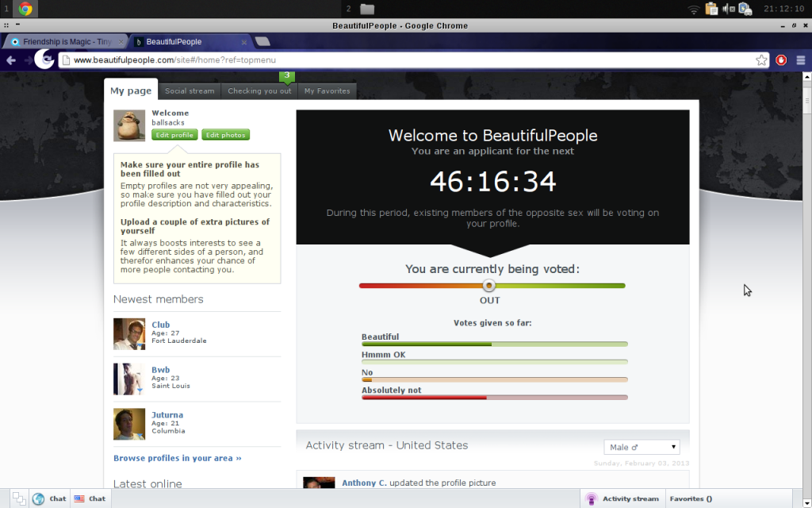Screen dimensions: 812x508
Task: Click the muted volume tray icon
Action: pyautogui.click(x=728, y=9)
